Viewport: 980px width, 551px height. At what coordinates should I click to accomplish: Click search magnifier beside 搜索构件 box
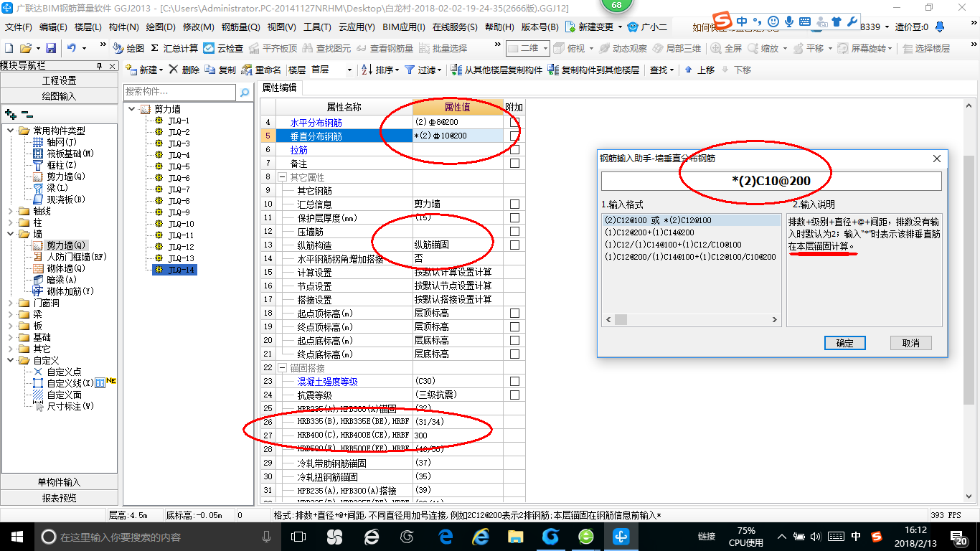tap(245, 93)
